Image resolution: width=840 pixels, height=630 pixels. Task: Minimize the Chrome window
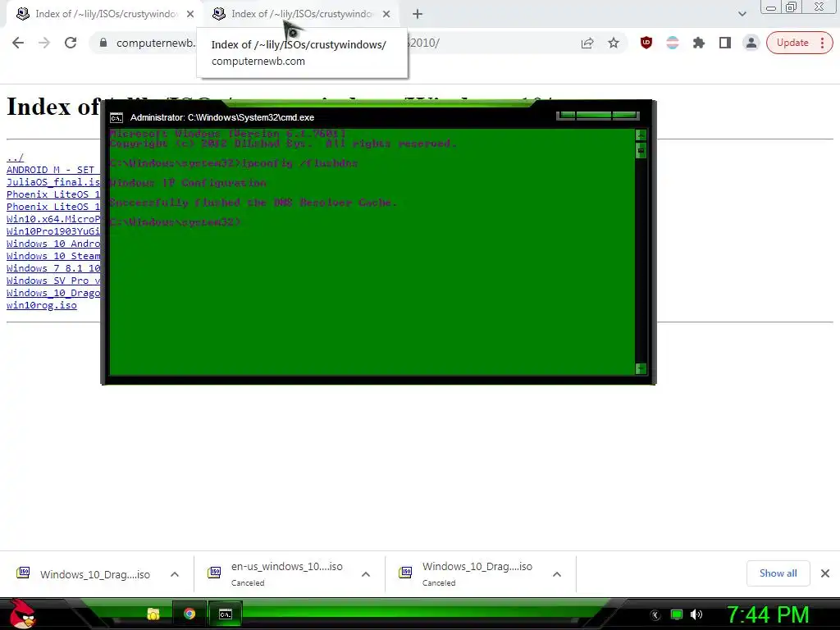[x=771, y=7]
